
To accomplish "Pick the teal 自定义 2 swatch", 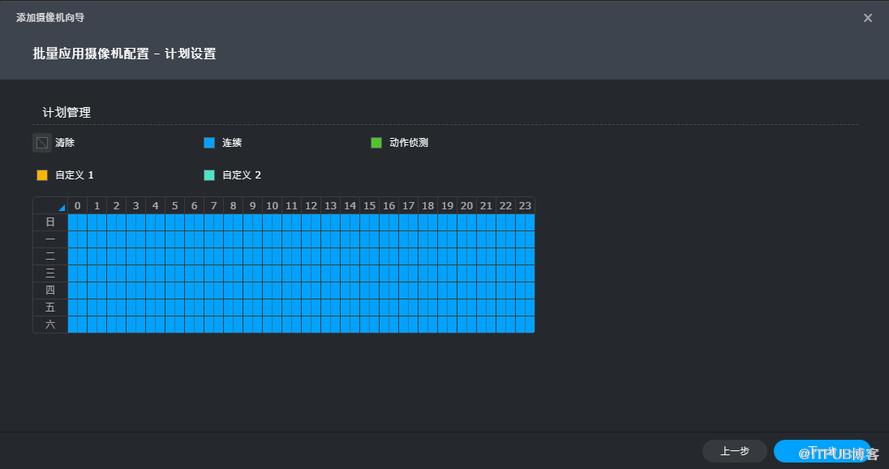I will point(209,175).
